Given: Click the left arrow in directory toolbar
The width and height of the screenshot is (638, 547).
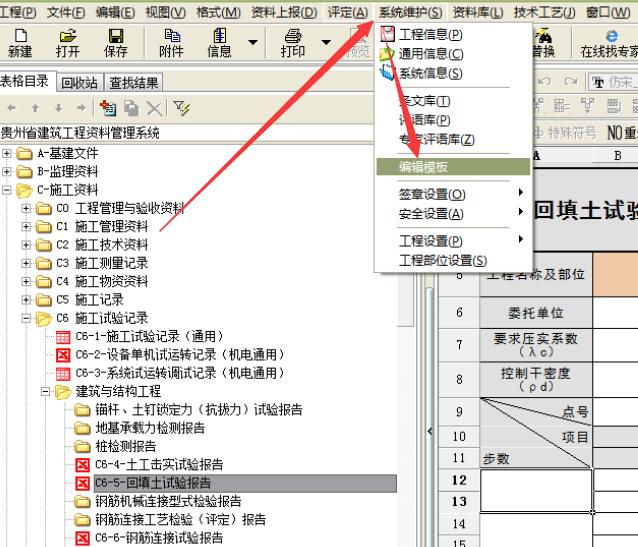Looking at the screenshot, I should pos(12,108).
